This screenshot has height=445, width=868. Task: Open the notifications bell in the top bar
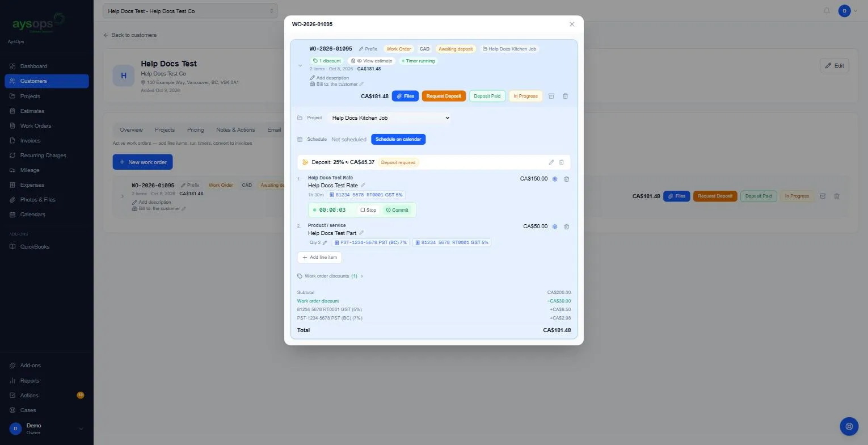[x=827, y=11]
